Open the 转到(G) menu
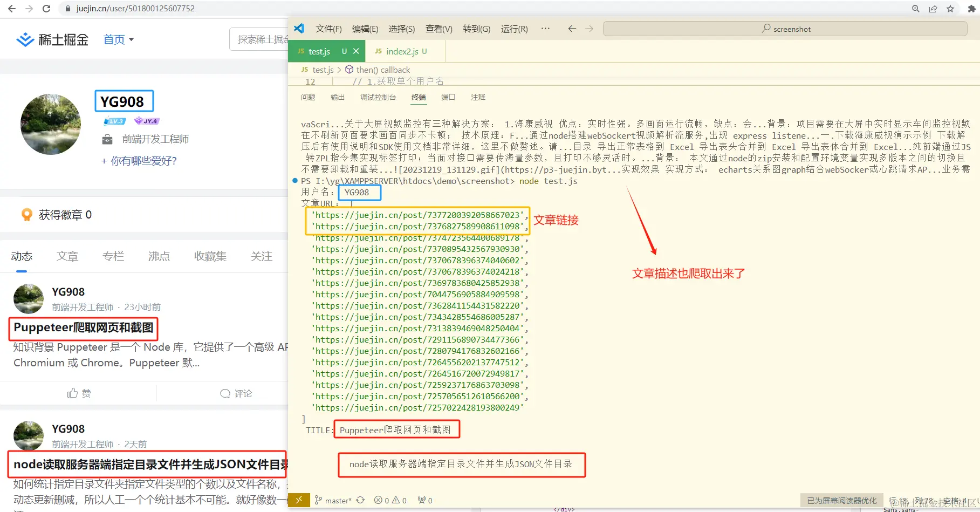The width and height of the screenshot is (980, 512). [477, 29]
